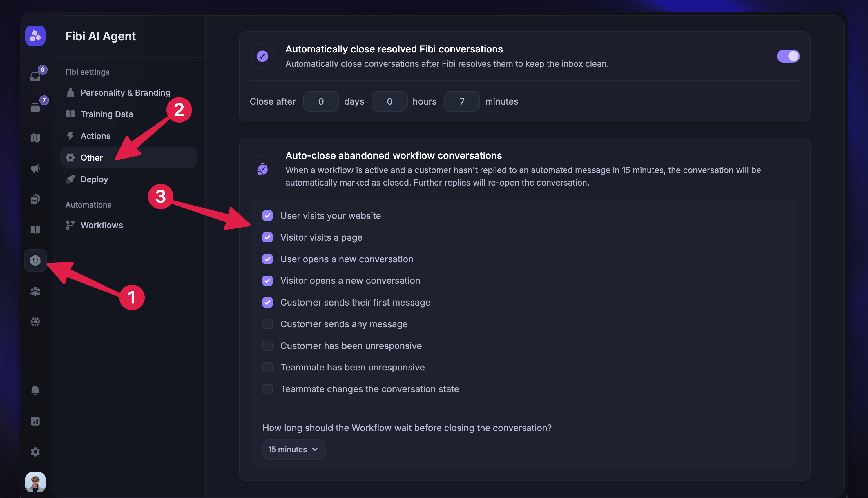Disable Visitor opens a new conversation
The image size is (868, 498).
(268, 281)
